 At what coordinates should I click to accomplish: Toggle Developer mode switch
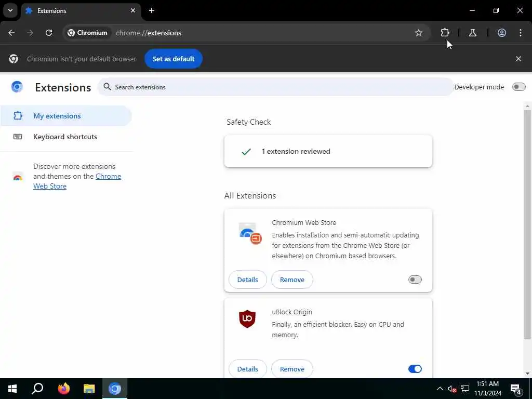point(519,87)
